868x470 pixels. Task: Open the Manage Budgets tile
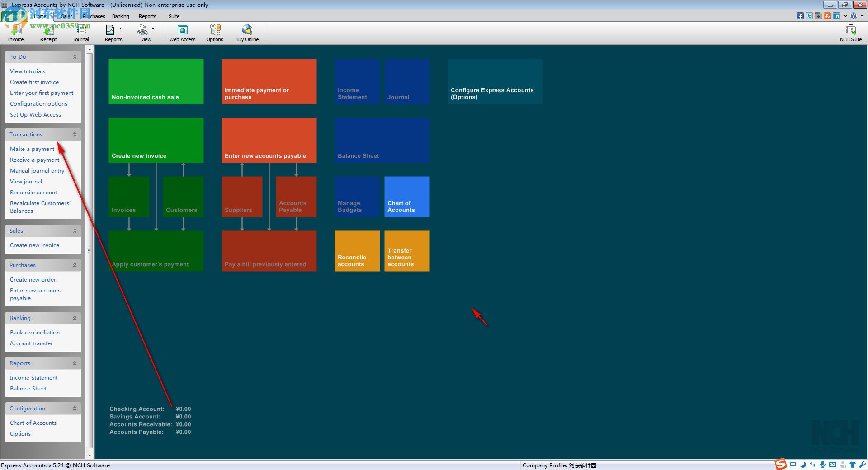pyautogui.click(x=357, y=197)
